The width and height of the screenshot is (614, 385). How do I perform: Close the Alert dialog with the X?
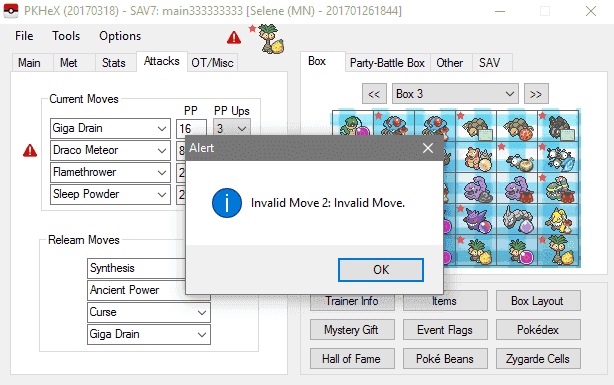(x=428, y=148)
